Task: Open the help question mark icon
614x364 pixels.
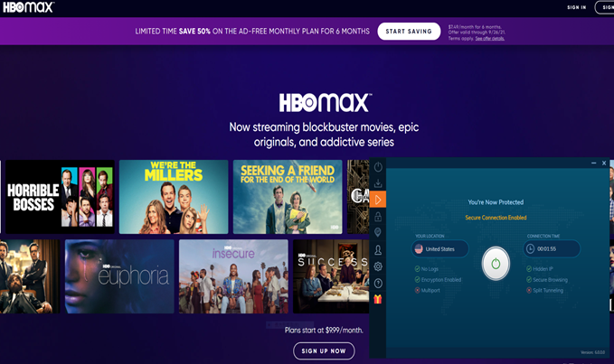Action: coord(378,283)
